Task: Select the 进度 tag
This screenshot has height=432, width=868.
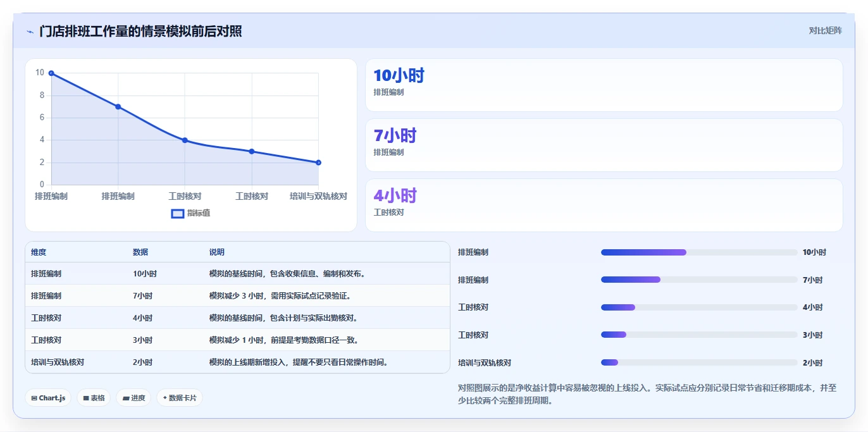Action: click(133, 398)
